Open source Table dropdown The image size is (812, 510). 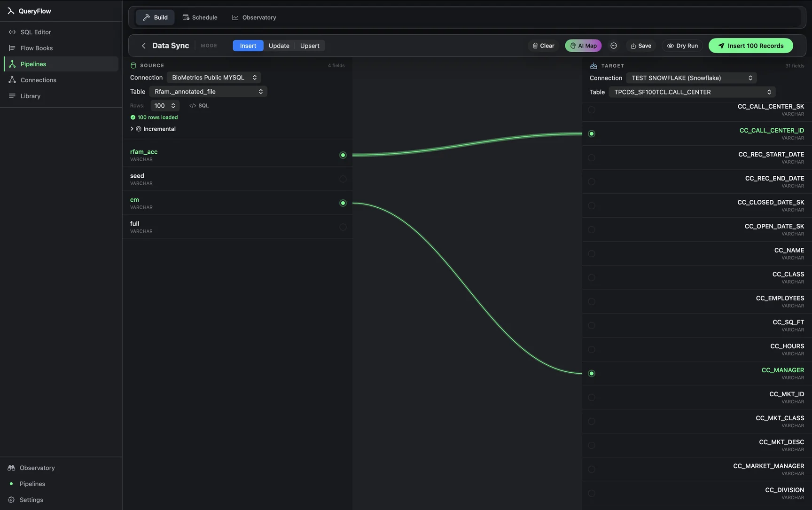click(x=208, y=92)
